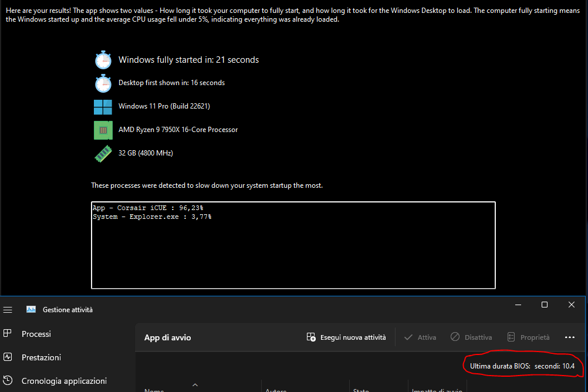Click the RAM memory stick icon
588x392 pixels.
click(103, 153)
